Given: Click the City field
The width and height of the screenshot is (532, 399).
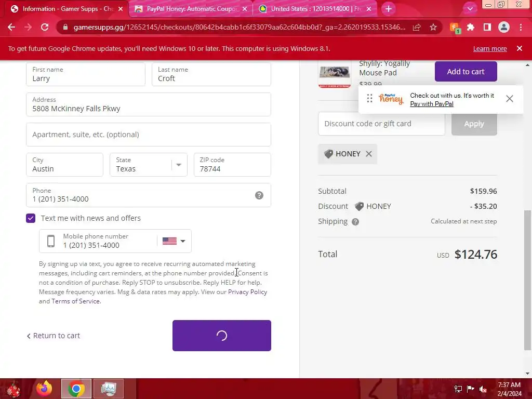Looking at the screenshot, I should point(64,165).
